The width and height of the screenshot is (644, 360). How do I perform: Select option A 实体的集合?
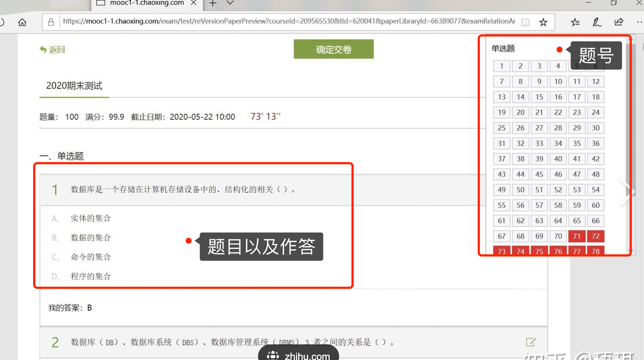tap(91, 218)
